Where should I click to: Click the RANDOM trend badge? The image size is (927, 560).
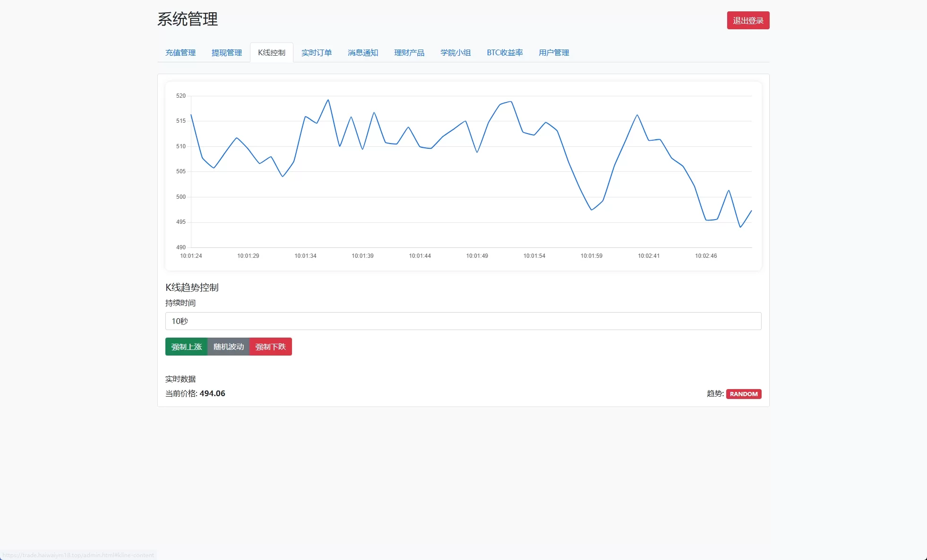click(744, 393)
